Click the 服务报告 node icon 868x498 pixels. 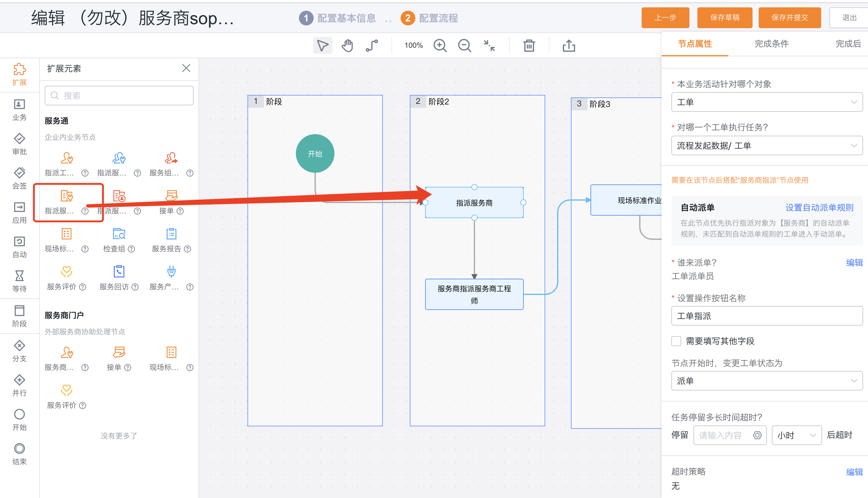pyautogui.click(x=171, y=234)
